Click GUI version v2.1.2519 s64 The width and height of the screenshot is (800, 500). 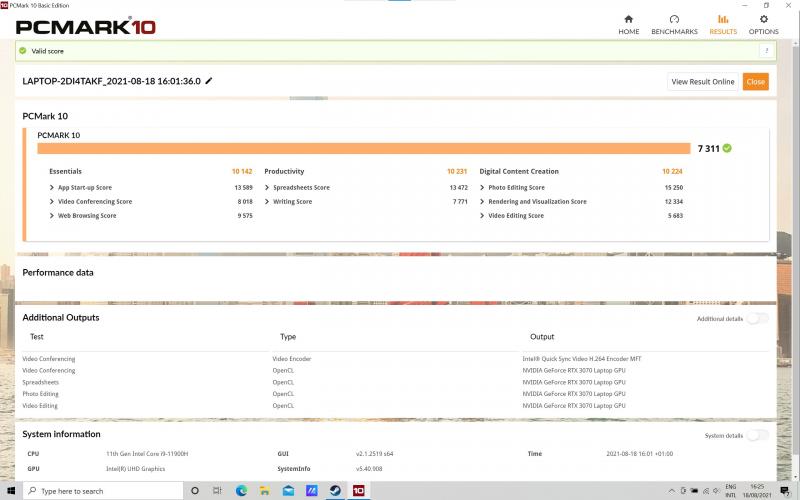pyautogui.click(x=374, y=454)
